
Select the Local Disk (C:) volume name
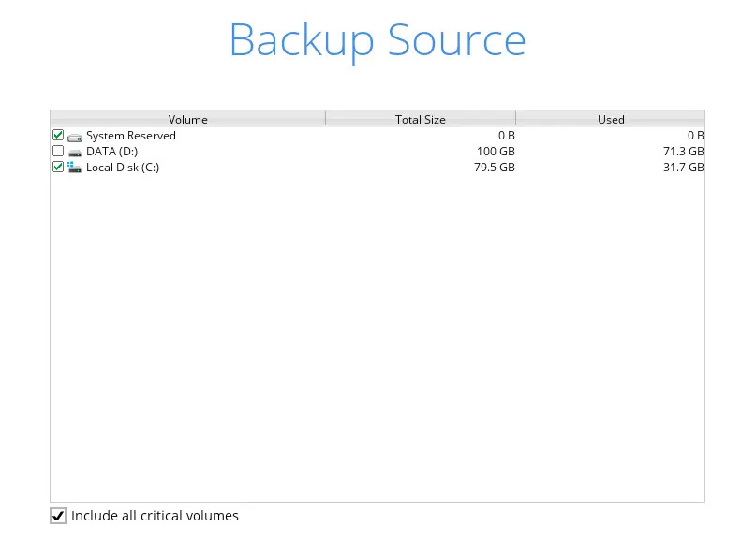pyautogui.click(x=122, y=168)
